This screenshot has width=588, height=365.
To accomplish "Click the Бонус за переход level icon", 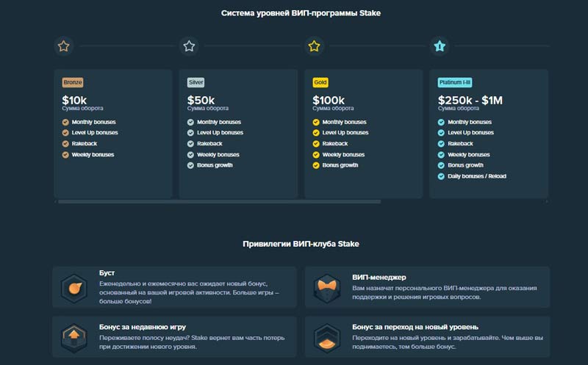I will [x=327, y=336].
